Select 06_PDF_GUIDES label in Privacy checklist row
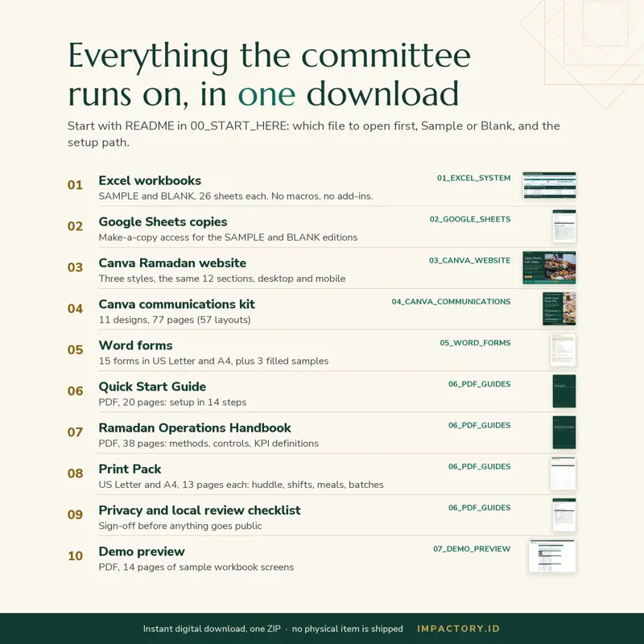Viewport: 644px width, 644px height. 479,508
